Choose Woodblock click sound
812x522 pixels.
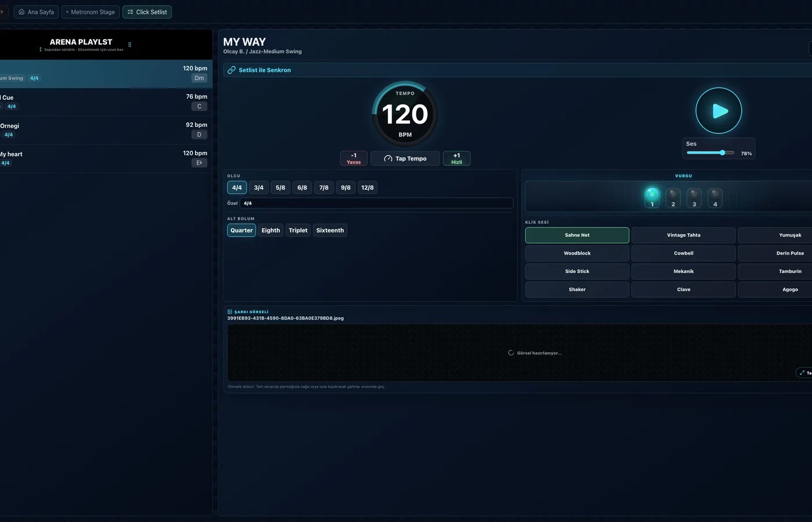[577, 253]
